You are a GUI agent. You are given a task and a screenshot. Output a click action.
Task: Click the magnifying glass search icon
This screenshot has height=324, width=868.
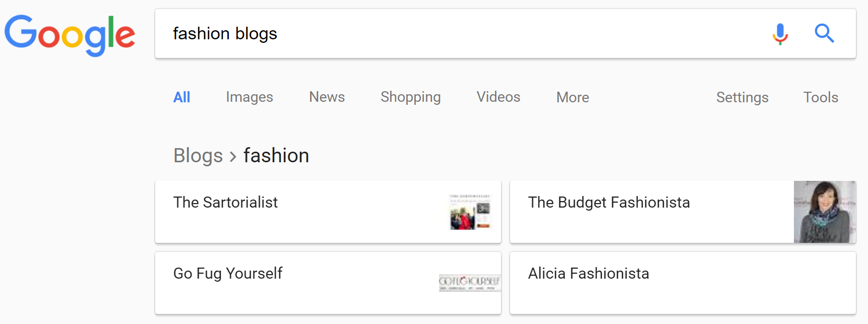coord(824,34)
